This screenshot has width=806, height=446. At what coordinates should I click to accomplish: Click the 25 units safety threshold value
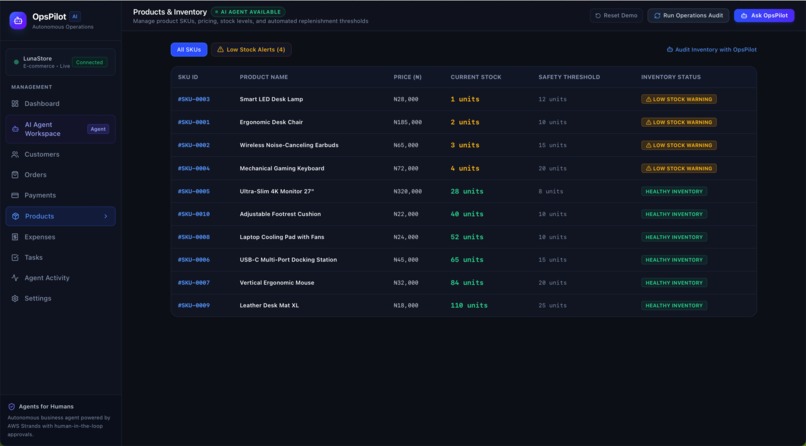coord(553,306)
